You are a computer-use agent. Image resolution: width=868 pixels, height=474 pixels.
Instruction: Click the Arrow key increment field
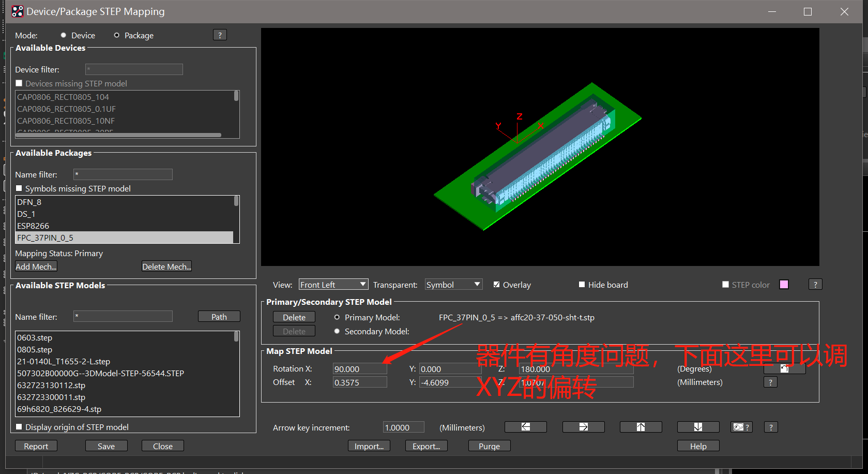[x=404, y=427]
